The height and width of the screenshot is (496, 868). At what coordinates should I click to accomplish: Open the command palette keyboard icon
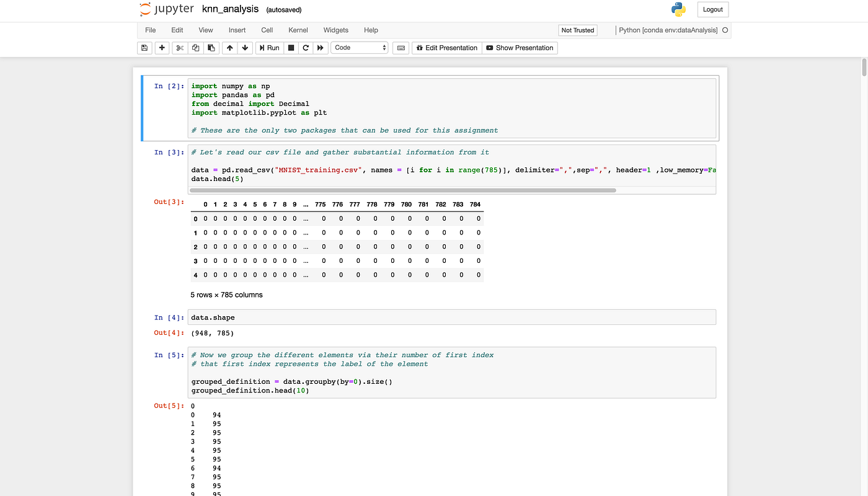[x=400, y=48]
